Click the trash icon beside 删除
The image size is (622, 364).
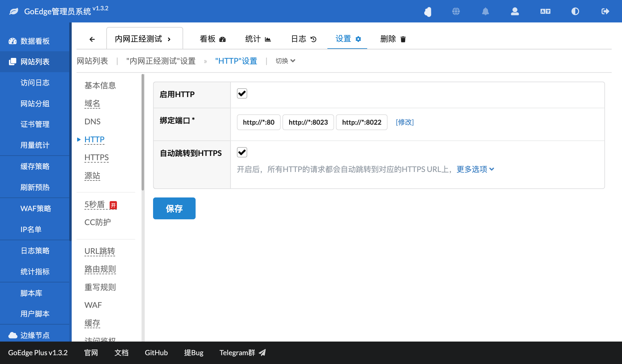403,39
